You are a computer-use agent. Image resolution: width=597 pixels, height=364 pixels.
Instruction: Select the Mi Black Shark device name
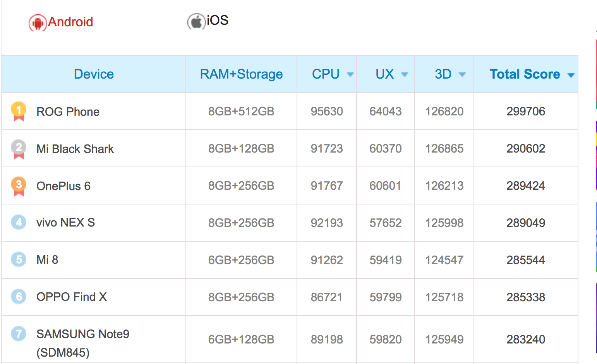pos(75,149)
